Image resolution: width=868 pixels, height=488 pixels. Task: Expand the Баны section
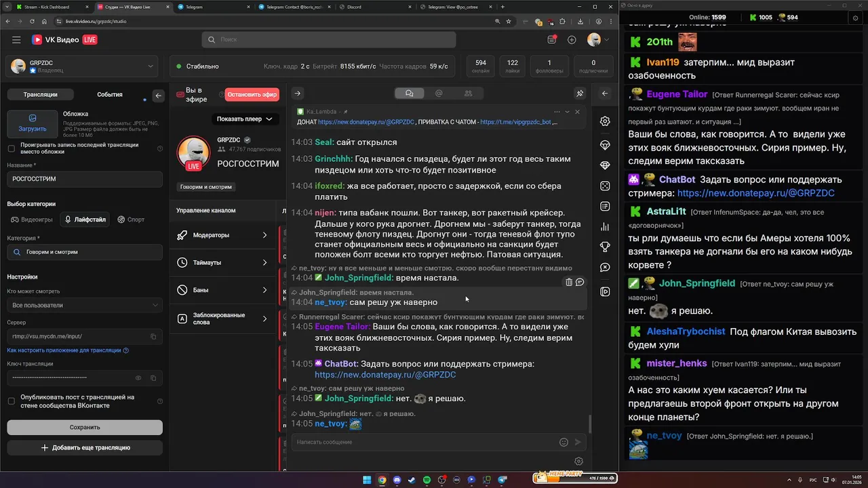click(x=222, y=290)
